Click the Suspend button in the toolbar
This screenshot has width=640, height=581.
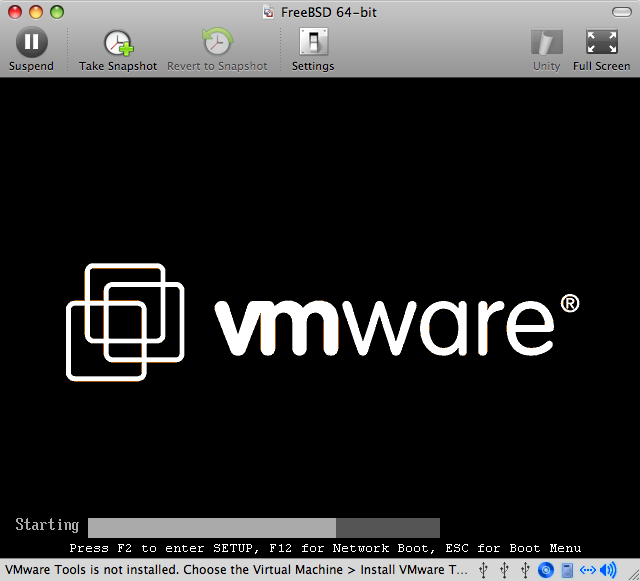pos(31,43)
